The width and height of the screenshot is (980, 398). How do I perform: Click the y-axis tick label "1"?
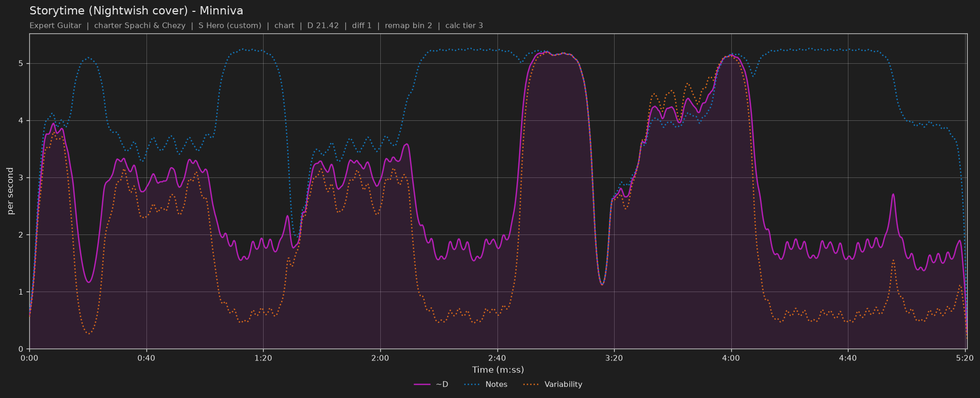[21, 292]
